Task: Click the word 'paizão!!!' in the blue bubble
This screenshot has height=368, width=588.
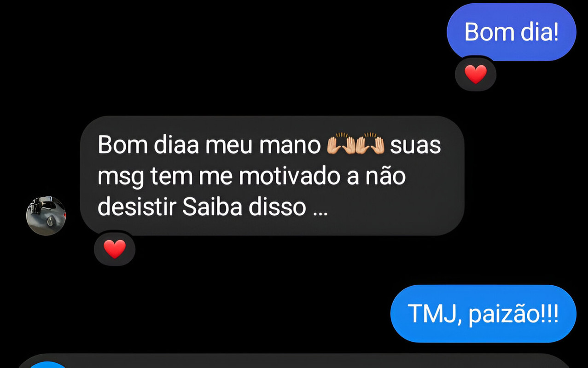Action: (x=513, y=315)
